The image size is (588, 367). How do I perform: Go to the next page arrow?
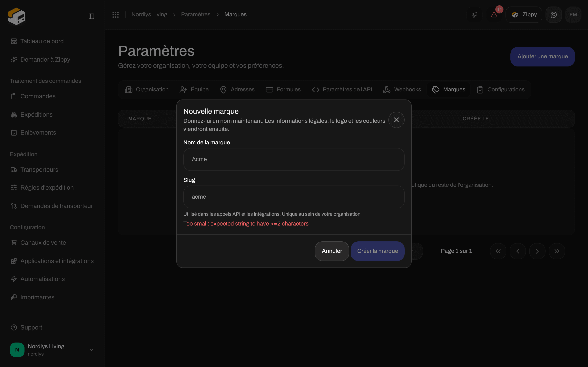537,251
